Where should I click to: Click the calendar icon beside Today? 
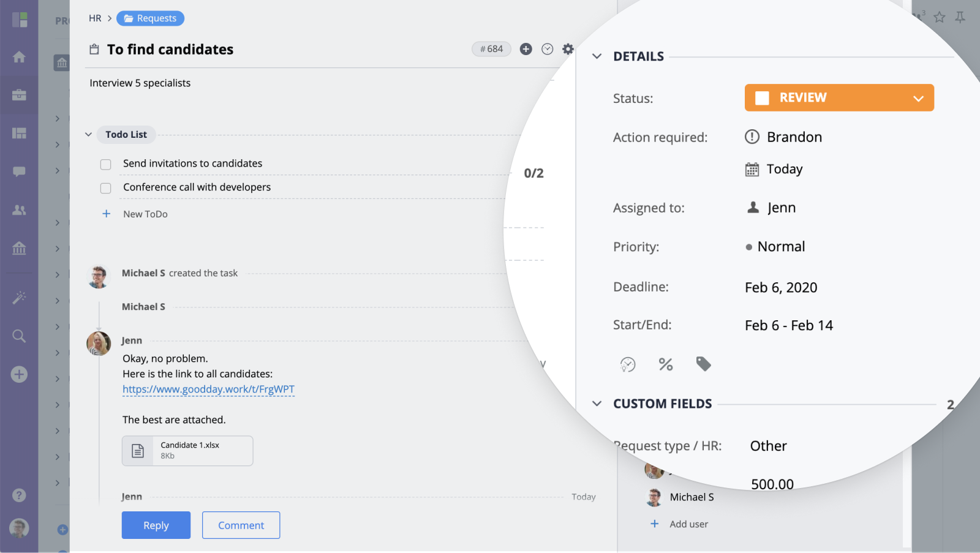pos(752,170)
